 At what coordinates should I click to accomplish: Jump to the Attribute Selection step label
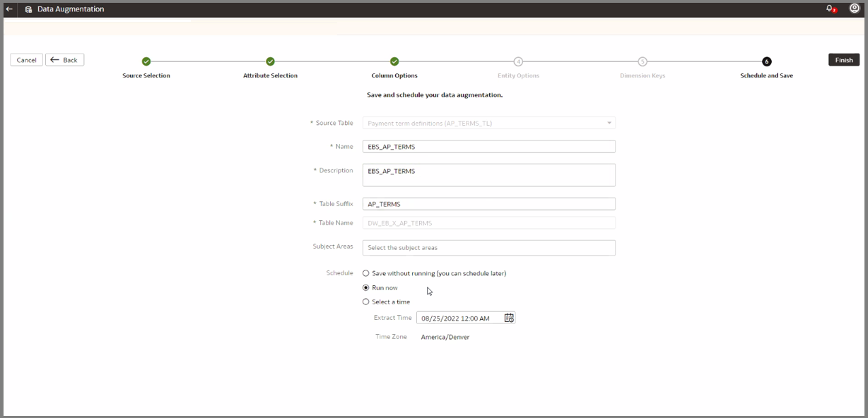(x=270, y=76)
